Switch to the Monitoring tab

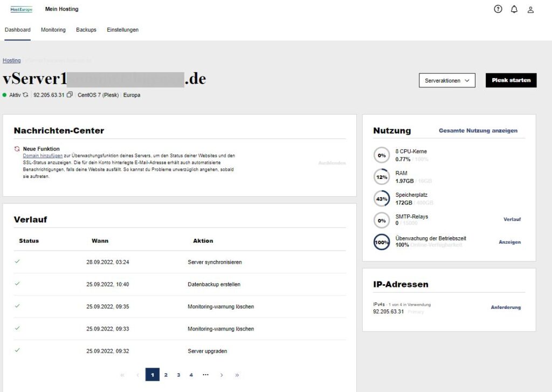(x=53, y=30)
